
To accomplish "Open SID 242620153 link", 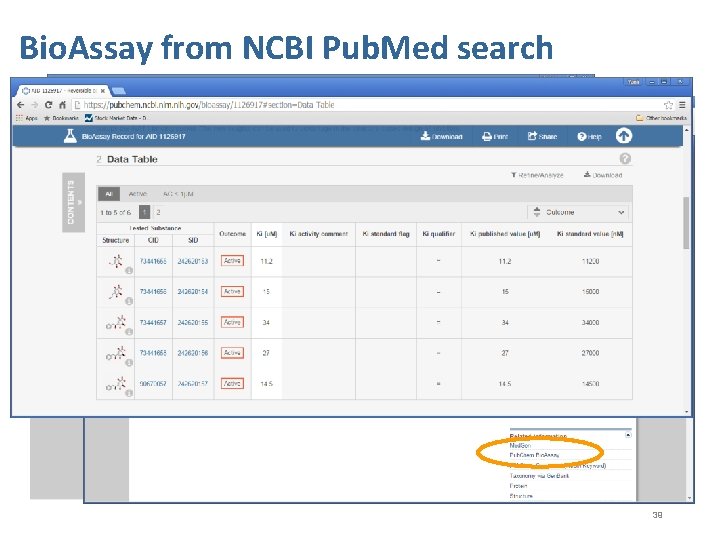I will 193,261.
